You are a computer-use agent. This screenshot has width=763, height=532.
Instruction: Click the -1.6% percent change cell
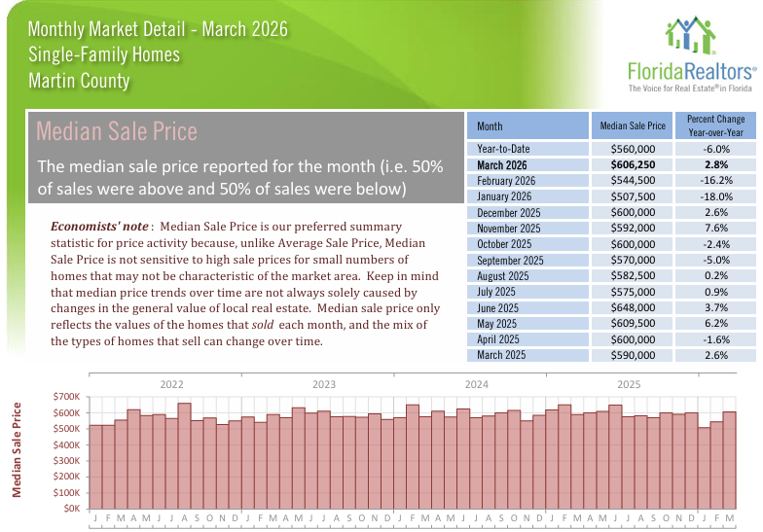(716, 339)
